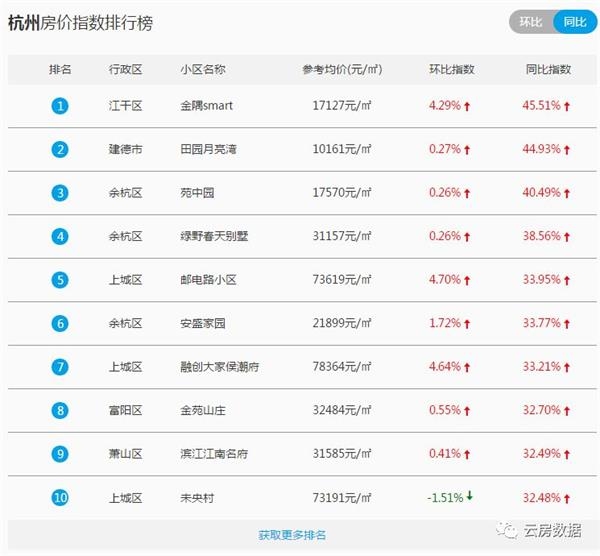Click the 32.49% year-on-year value

tap(542, 454)
